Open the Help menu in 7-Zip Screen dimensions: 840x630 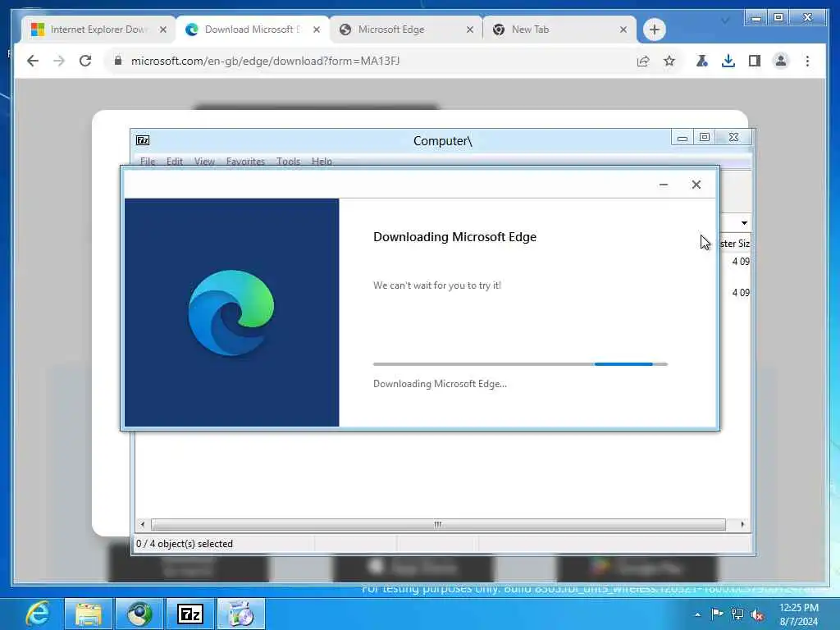tap(322, 162)
